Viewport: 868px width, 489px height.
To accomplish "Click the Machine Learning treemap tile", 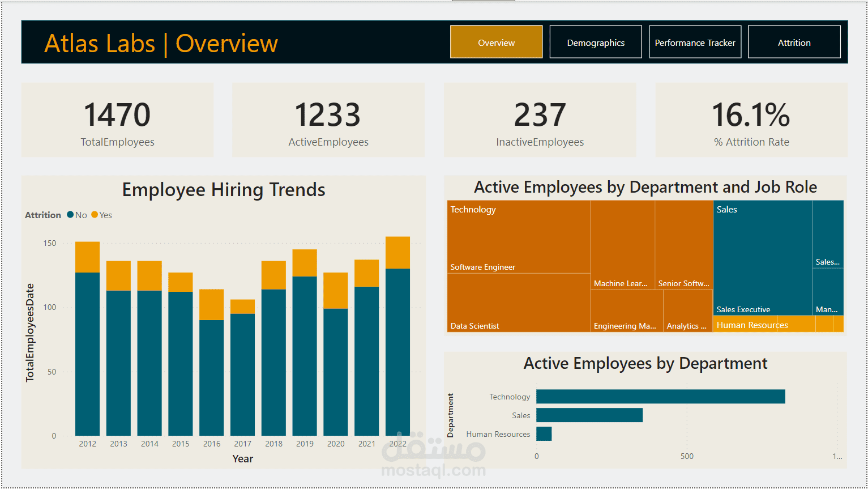I will point(623,245).
